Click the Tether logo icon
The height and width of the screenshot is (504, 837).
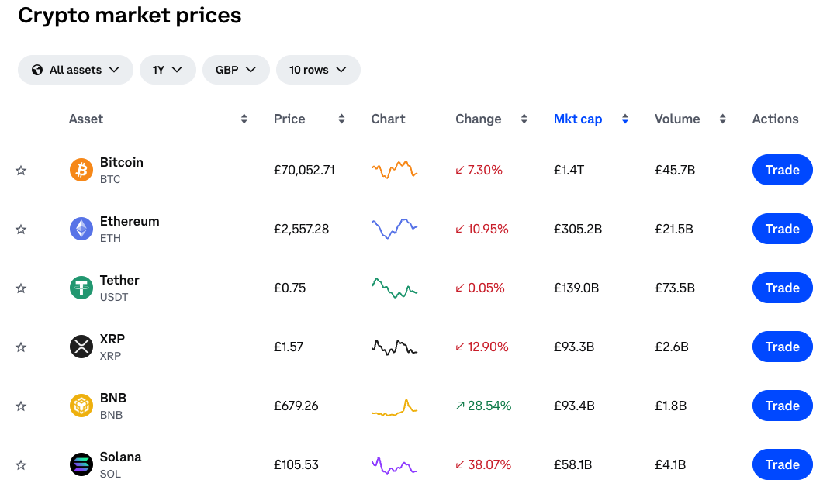click(x=81, y=288)
